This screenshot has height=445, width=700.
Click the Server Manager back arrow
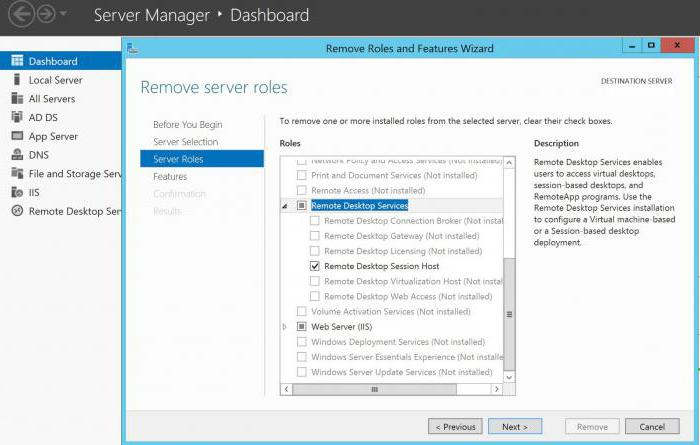(21, 14)
